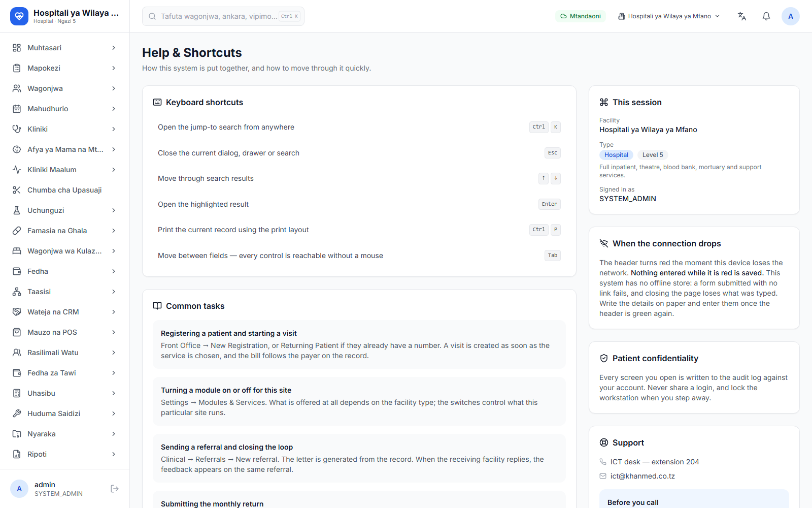Click the logout icon beside admin
This screenshot has width=812, height=508.
(115, 489)
